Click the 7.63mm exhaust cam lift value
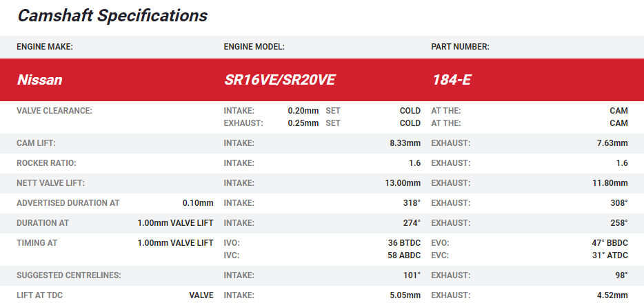Image resolution: width=644 pixels, height=305 pixels. click(x=612, y=143)
